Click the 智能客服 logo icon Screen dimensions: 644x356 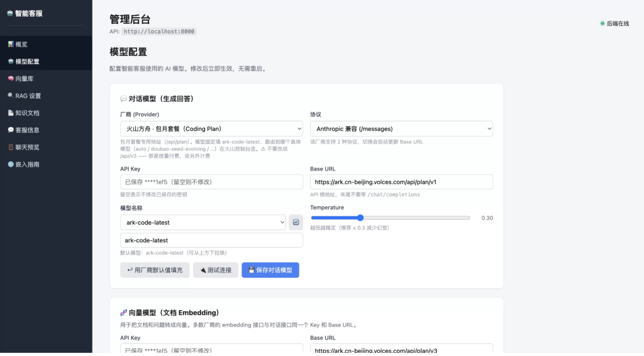[10, 13]
